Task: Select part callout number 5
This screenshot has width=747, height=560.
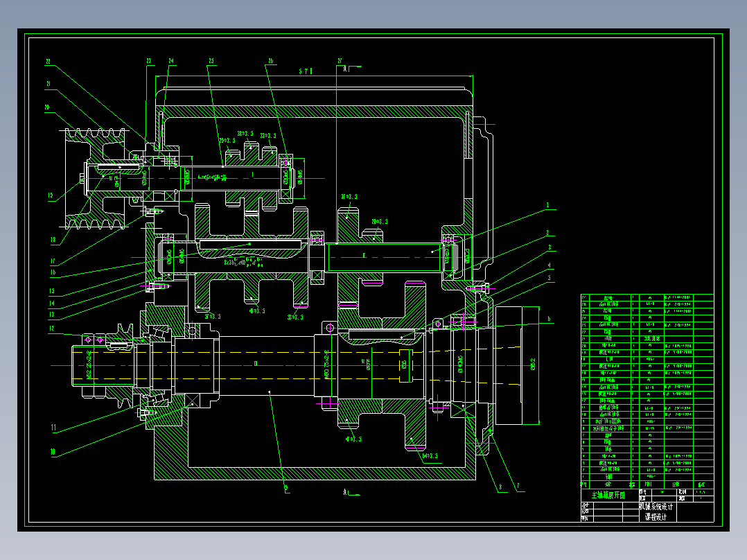Action: point(550,278)
